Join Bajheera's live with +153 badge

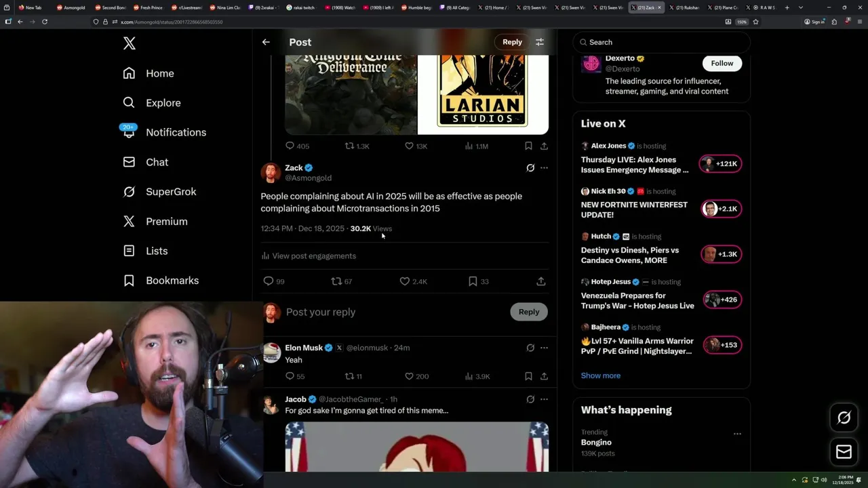722,345
